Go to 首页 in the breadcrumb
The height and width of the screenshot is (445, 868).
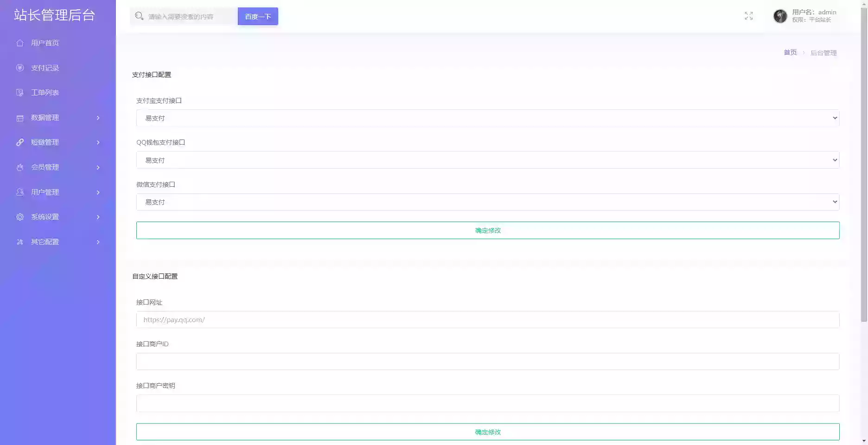790,53
